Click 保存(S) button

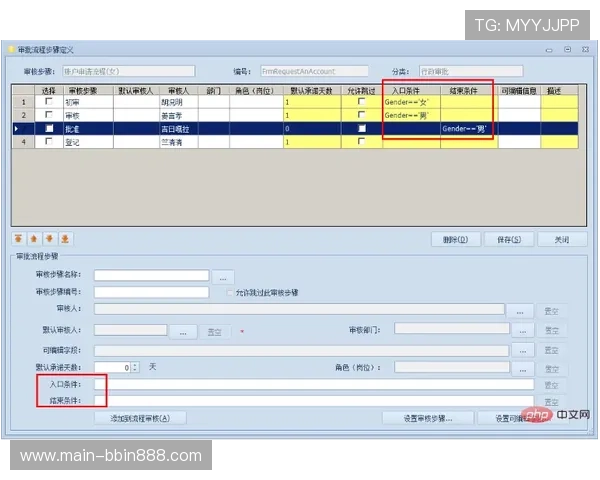coord(509,240)
